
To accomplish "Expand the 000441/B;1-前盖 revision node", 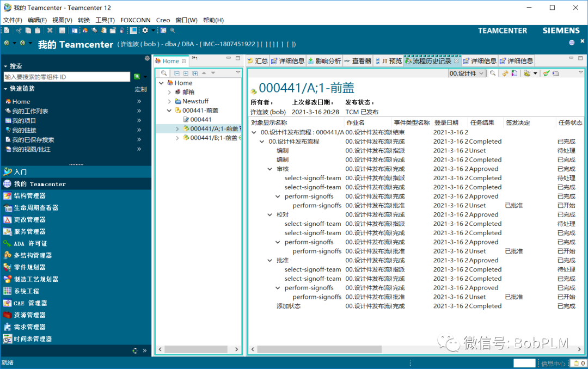I will tap(177, 138).
